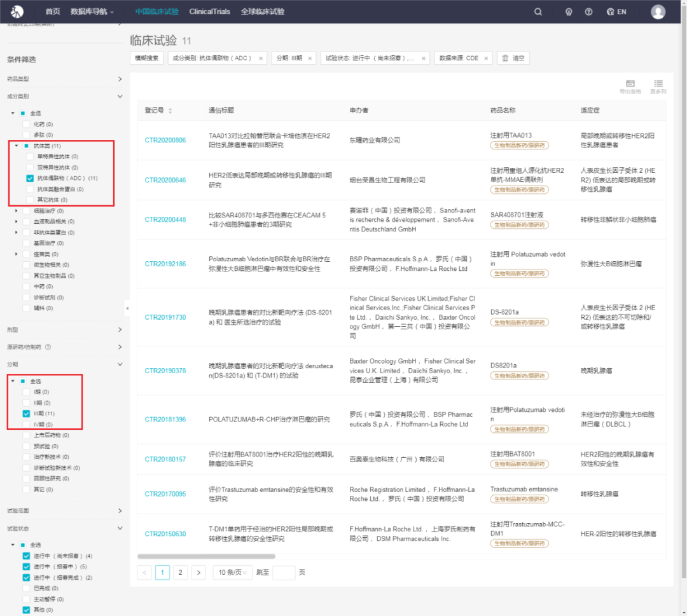Screen dimensions: 687x616
Task: Check the 化药 checkbox
Action: point(26,124)
